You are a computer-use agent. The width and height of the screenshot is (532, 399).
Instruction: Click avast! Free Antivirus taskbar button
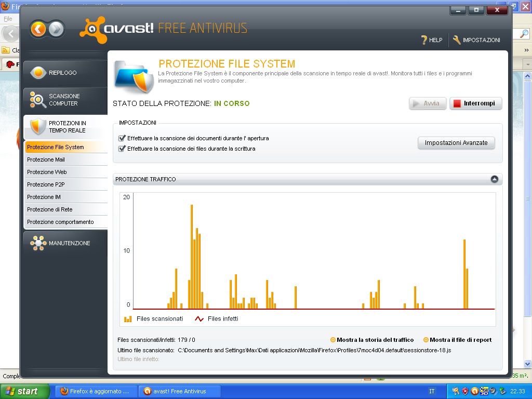[x=179, y=391]
